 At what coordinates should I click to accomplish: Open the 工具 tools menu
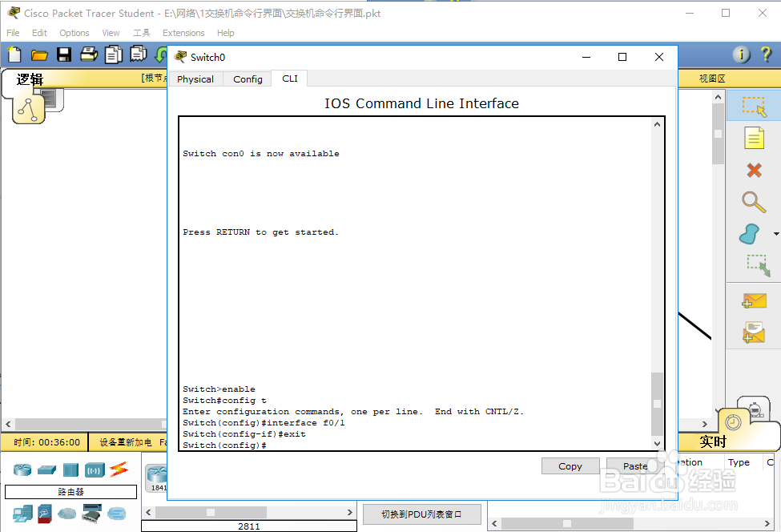142,33
